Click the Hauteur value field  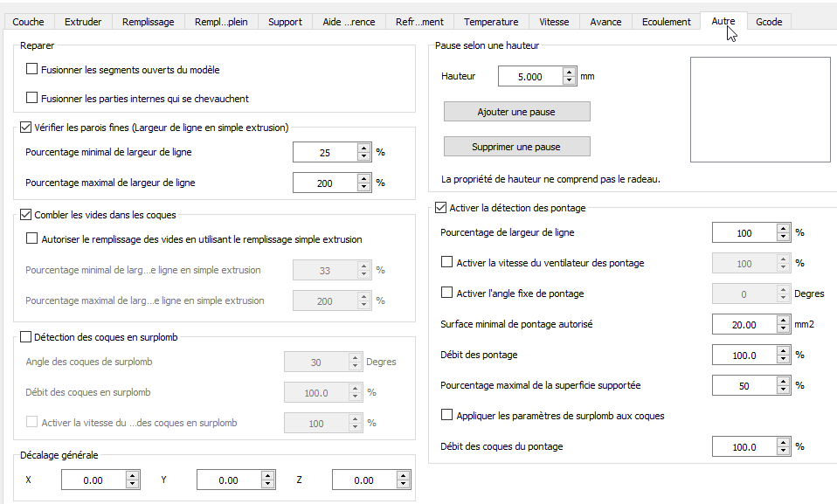(x=530, y=76)
